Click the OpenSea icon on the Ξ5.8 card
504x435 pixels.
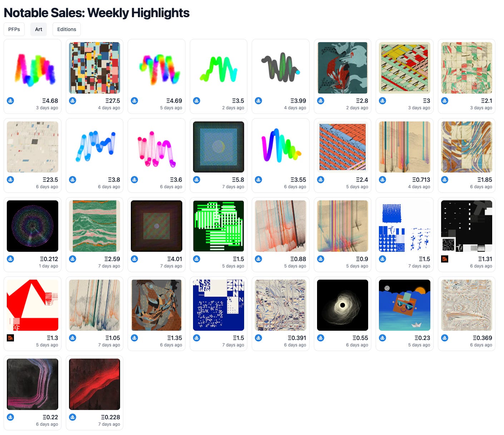(x=197, y=180)
